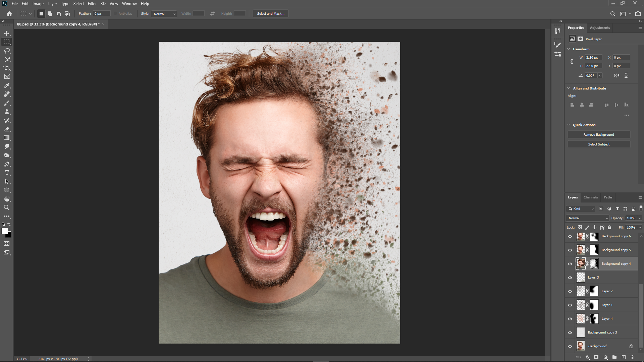Viewport: 644px width, 362px height.
Task: Open the Style dropdown set to Normal
Action: tap(164, 14)
